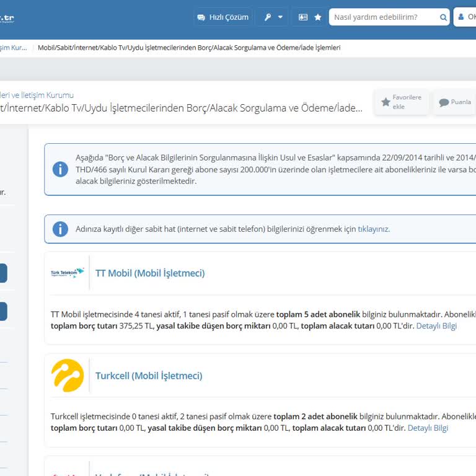
Task: Click the ID card icon in header
Action: tap(303, 17)
